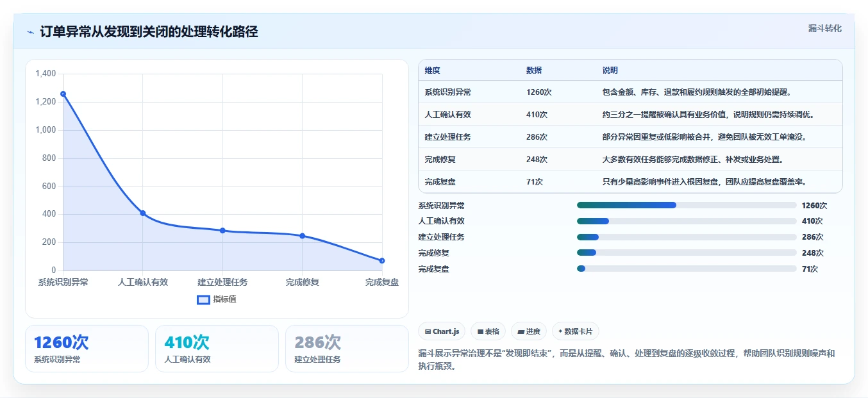Click the 说明 column header
Image resolution: width=868 pixels, height=398 pixels.
610,70
